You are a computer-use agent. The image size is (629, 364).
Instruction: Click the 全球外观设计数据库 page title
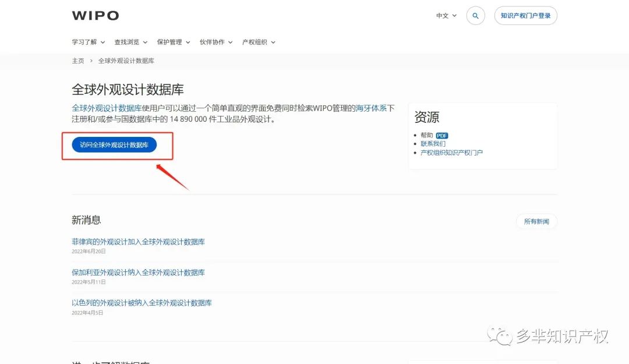(128, 90)
